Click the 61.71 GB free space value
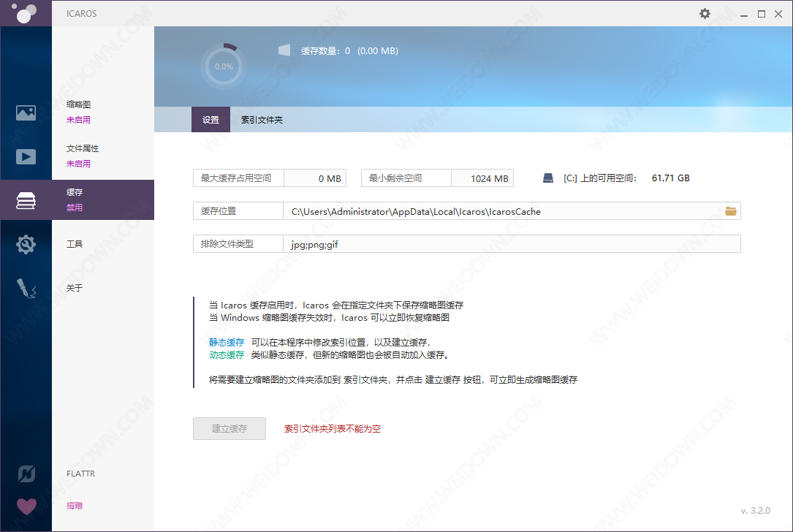The image size is (793, 532). (671, 178)
